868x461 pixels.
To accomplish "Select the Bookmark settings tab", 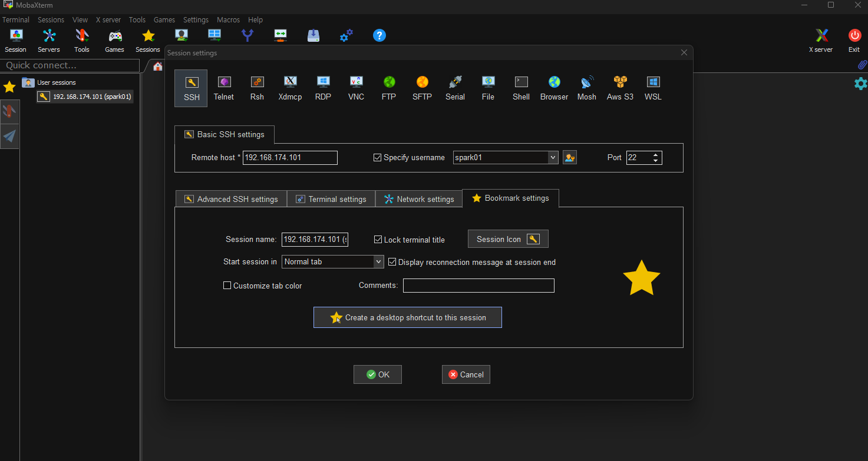I will pos(511,198).
